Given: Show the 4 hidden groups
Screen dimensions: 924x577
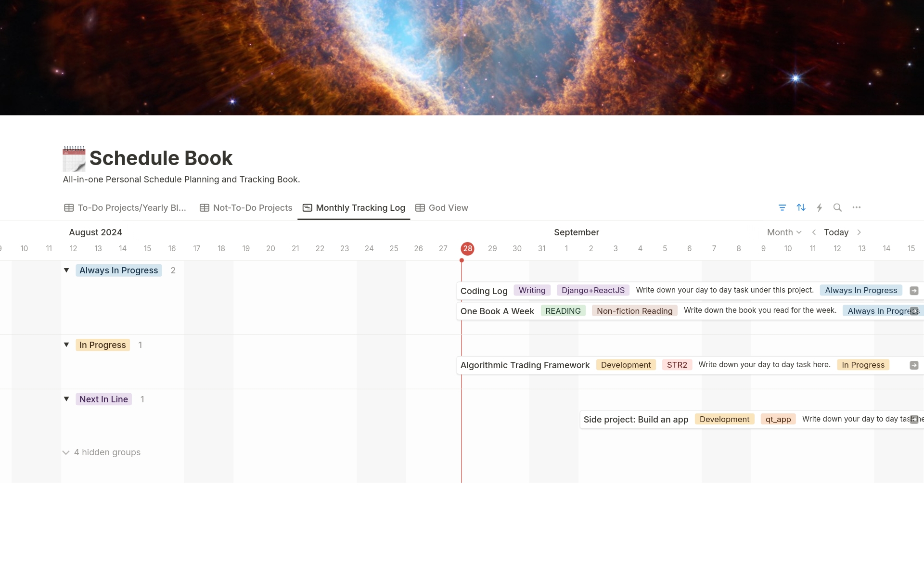Looking at the screenshot, I should point(101,452).
